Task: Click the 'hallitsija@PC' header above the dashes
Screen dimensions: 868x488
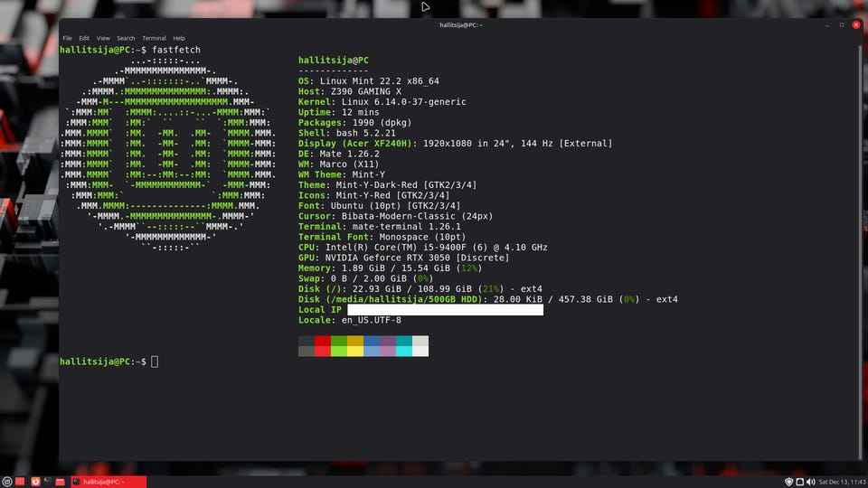Action: pyautogui.click(x=334, y=61)
